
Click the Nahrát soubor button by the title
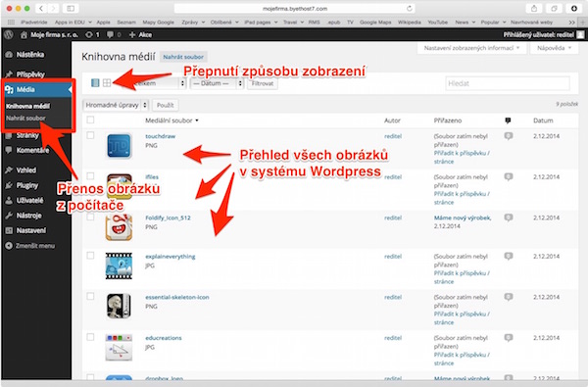183,57
